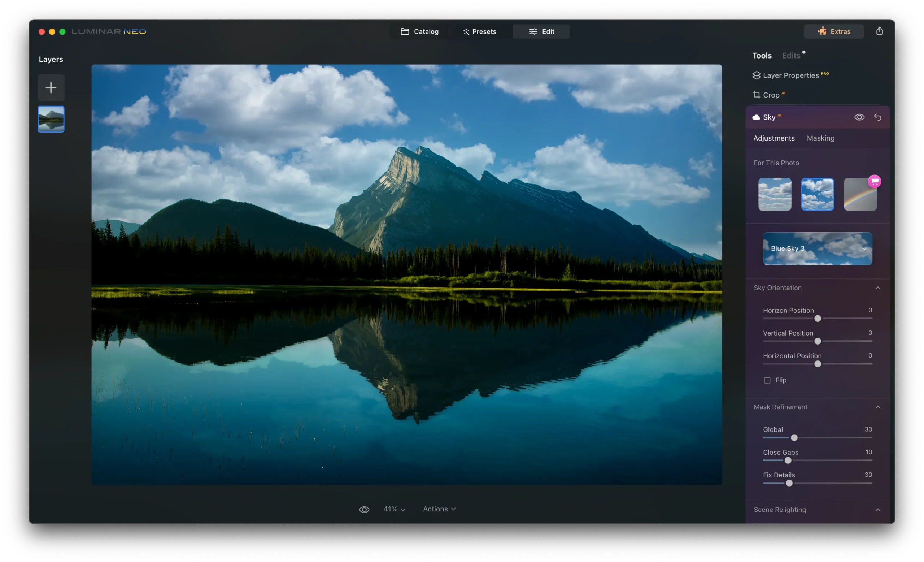Open the Actions menu
Screen dimensions: 924x562
(439, 509)
